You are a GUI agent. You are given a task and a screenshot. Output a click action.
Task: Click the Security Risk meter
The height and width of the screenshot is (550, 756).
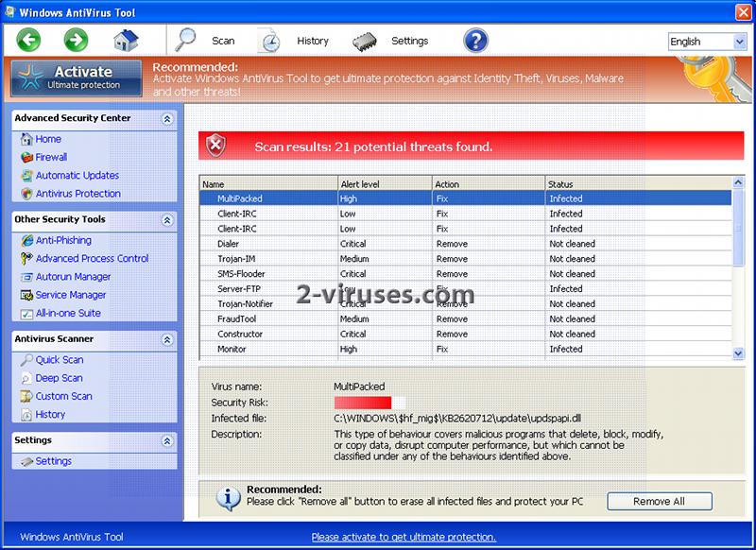(x=369, y=400)
